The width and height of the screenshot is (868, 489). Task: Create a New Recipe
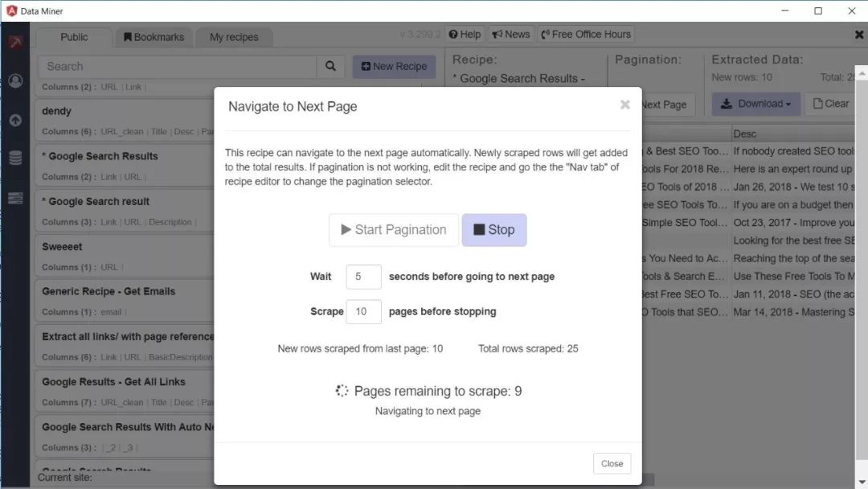[394, 67]
